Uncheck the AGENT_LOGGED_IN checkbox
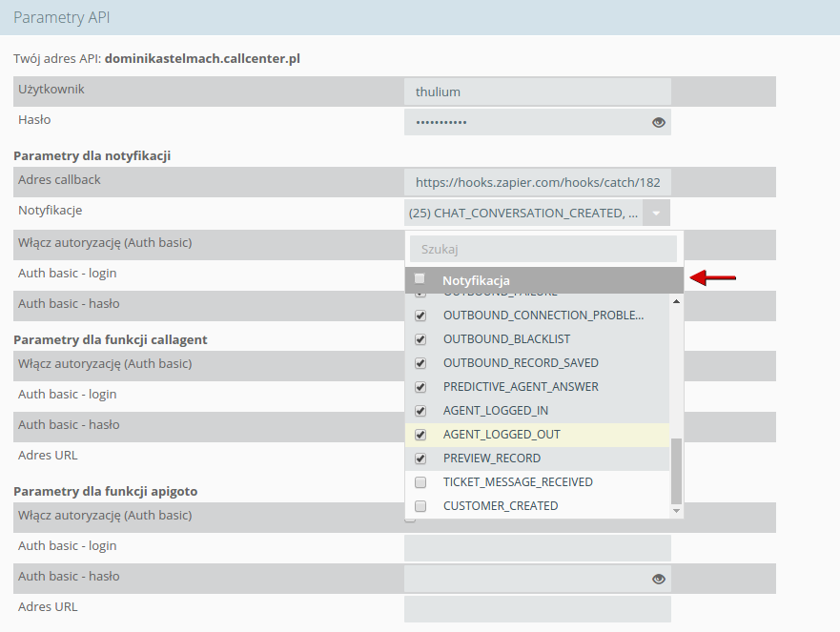This screenshot has height=632, width=840. tap(420, 411)
